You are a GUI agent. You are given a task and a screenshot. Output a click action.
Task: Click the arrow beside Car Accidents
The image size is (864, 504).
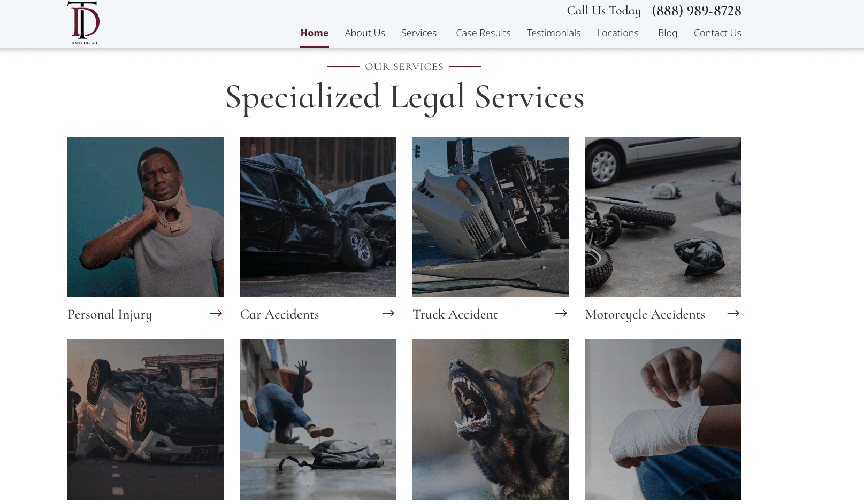pyautogui.click(x=388, y=313)
